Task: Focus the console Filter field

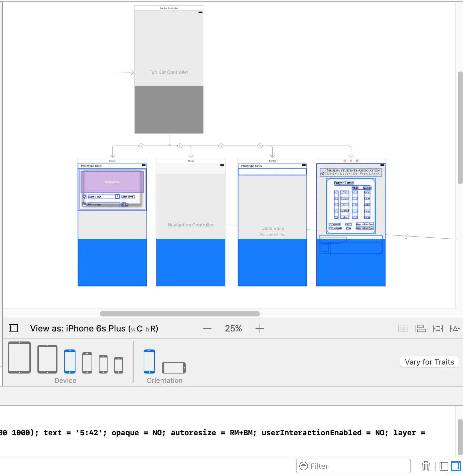Action: coord(353,466)
